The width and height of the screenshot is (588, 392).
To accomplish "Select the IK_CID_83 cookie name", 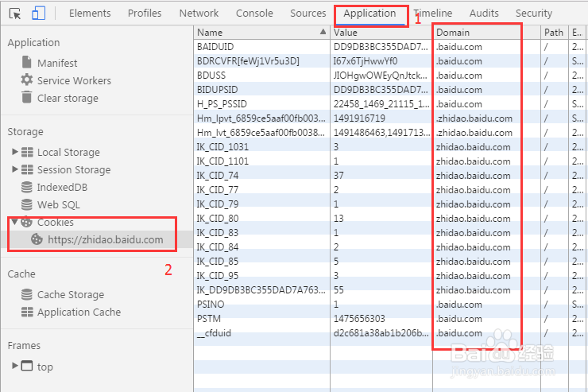I will [218, 232].
